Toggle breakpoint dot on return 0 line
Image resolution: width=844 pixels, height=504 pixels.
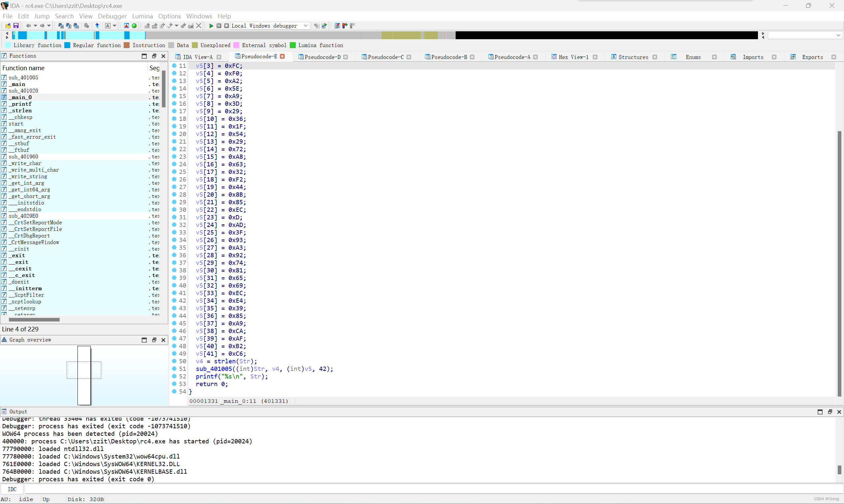[174, 384]
